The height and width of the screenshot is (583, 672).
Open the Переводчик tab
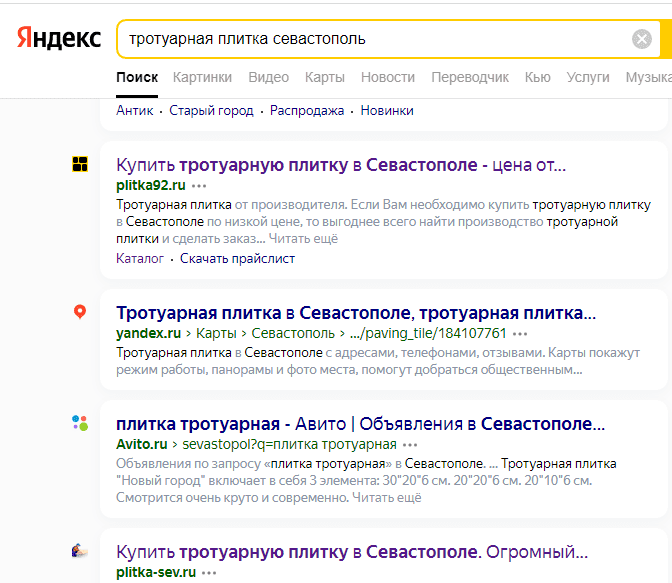pos(470,77)
